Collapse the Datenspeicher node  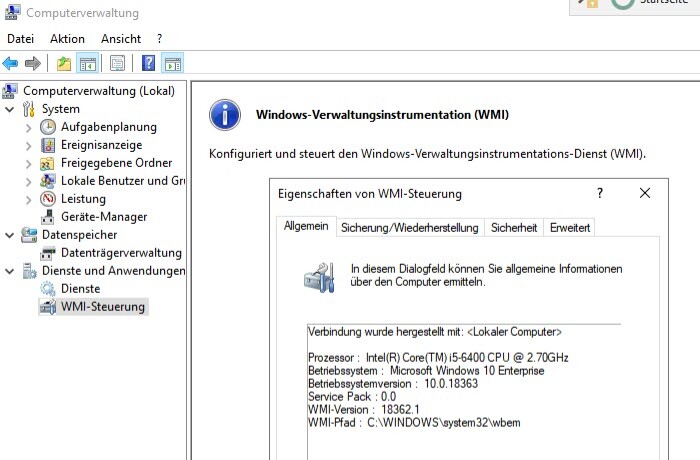tap(9, 235)
